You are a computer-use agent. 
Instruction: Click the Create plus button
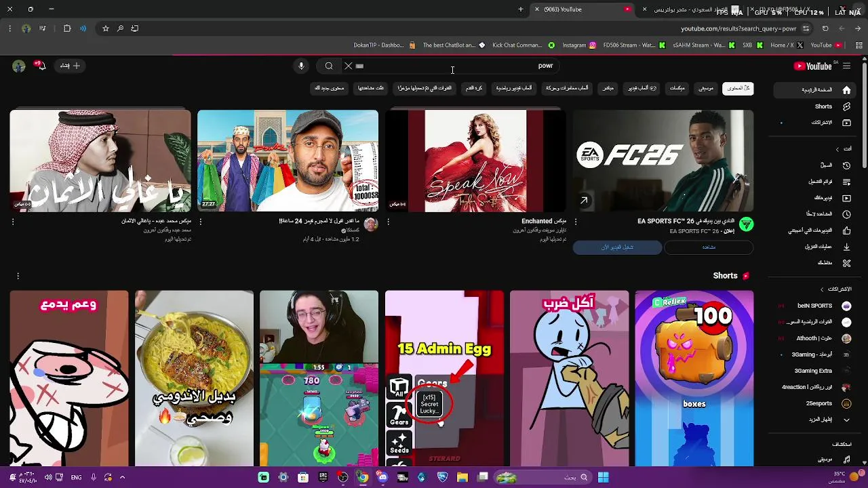pos(71,66)
